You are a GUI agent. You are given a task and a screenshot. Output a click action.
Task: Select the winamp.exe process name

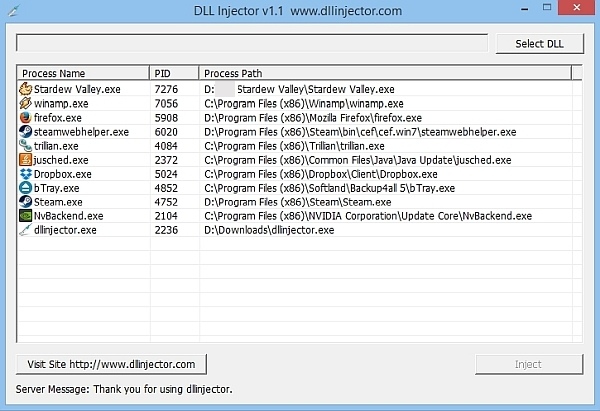[61, 104]
